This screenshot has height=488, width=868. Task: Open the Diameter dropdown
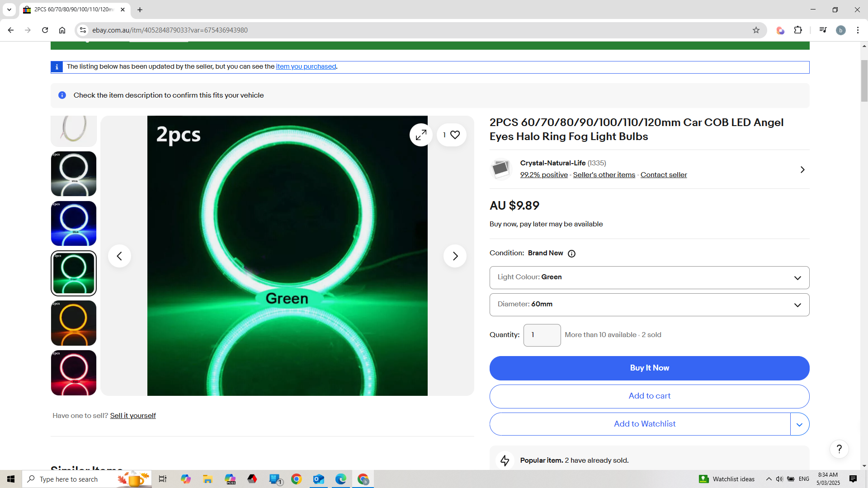[x=649, y=305]
